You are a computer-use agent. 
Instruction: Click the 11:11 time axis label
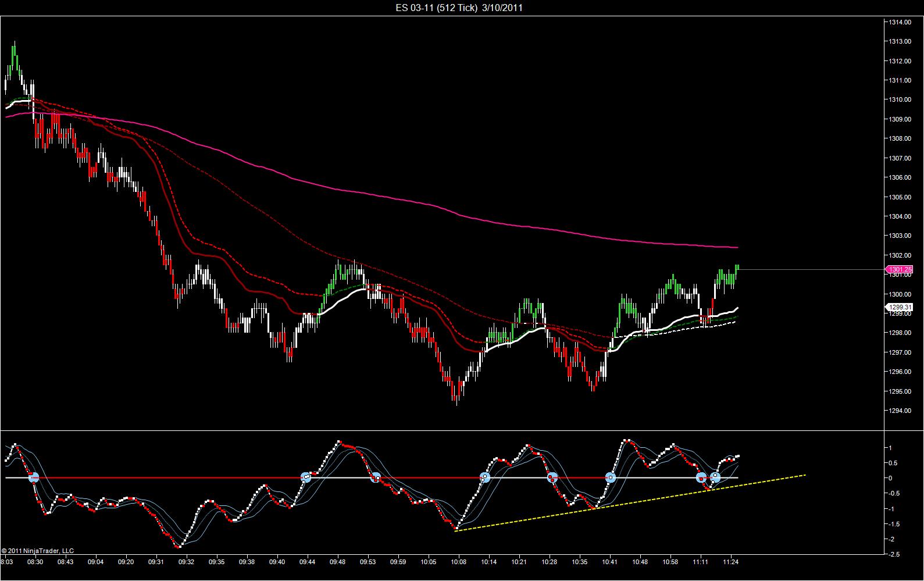pos(700,562)
